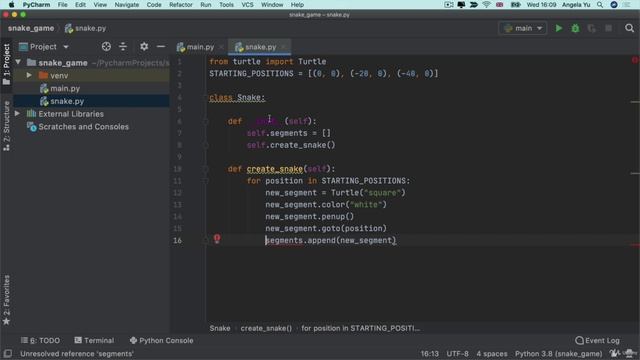Open Python 3.8 (snake_game) interpreter selector
640x360 pixels.
pos(558,353)
